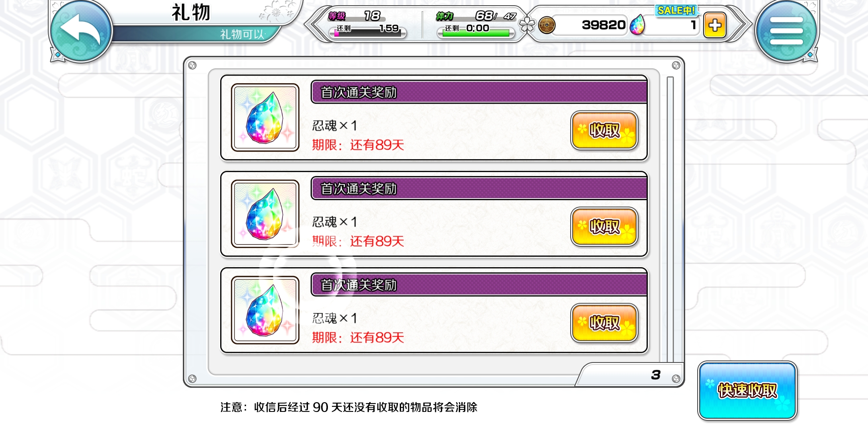Collect the third 首次通关奖励 gift
Screen dimensions: 868x434
[x=604, y=323]
